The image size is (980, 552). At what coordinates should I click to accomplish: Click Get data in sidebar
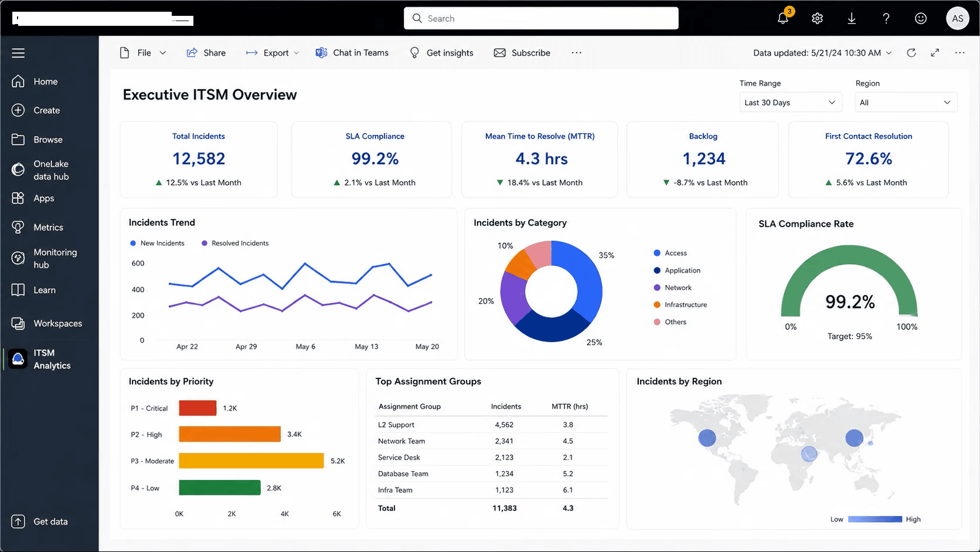tap(40, 521)
